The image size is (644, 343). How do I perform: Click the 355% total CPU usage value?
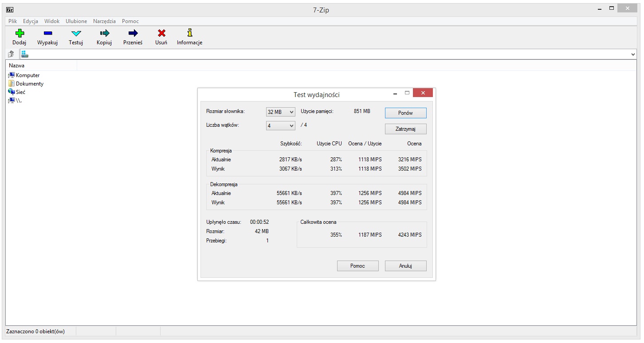click(336, 235)
